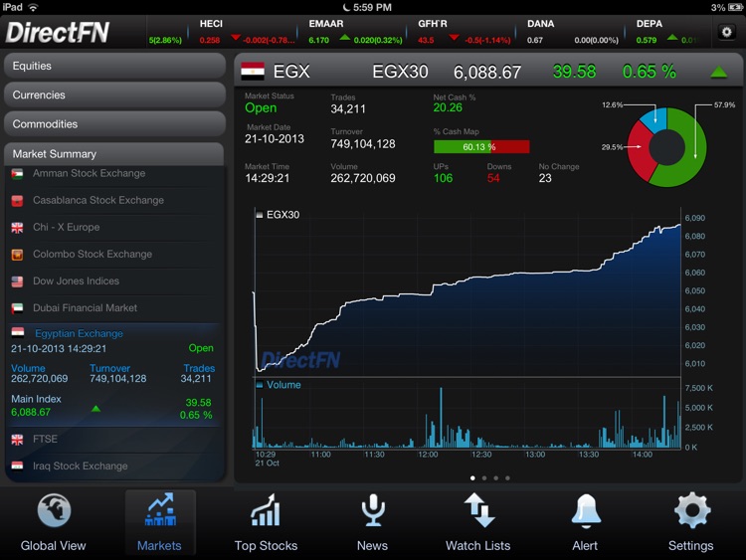Select Dow Jones Indices
This screenshot has width=746, height=560.
[x=114, y=281]
